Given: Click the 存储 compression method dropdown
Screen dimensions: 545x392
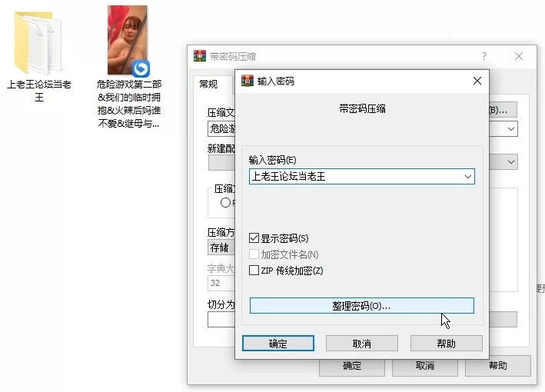Looking at the screenshot, I should 221,247.
